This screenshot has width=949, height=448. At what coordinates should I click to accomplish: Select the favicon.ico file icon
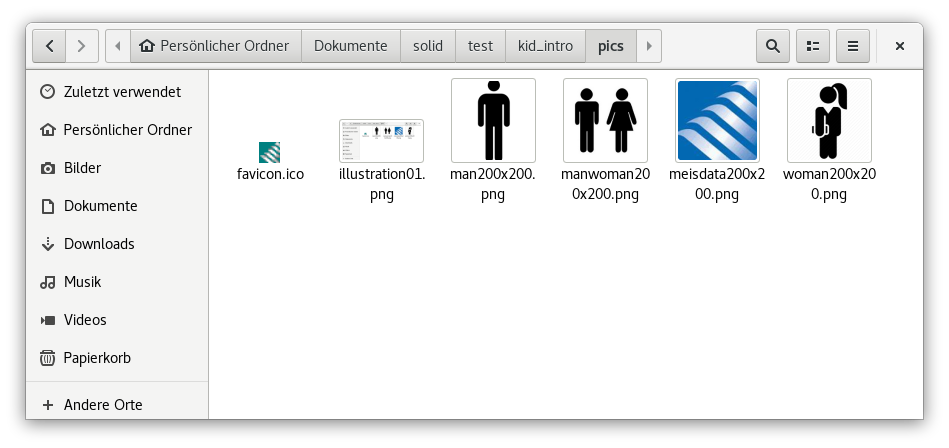269,152
